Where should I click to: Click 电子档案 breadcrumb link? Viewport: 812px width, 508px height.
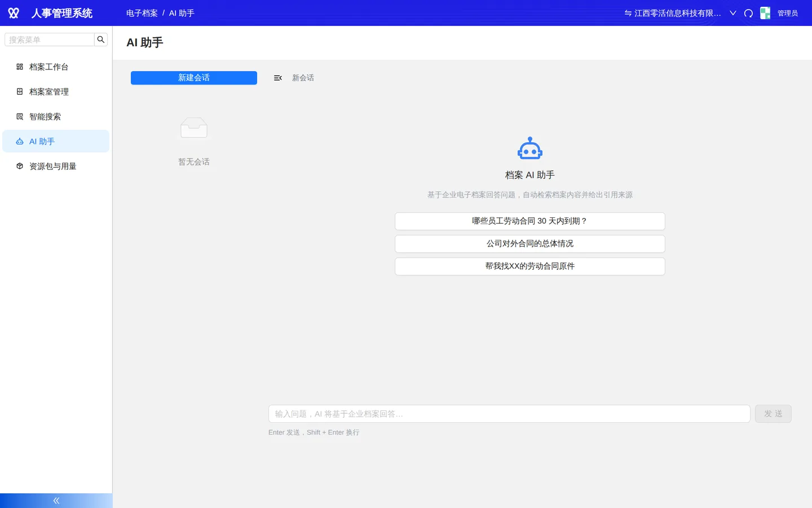coord(142,13)
